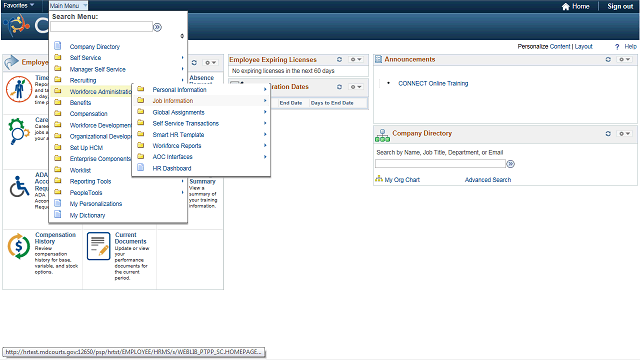Viewport: 640px width, 360px height.
Task: Click the AOC Interfaces folder icon
Action: 141,156
